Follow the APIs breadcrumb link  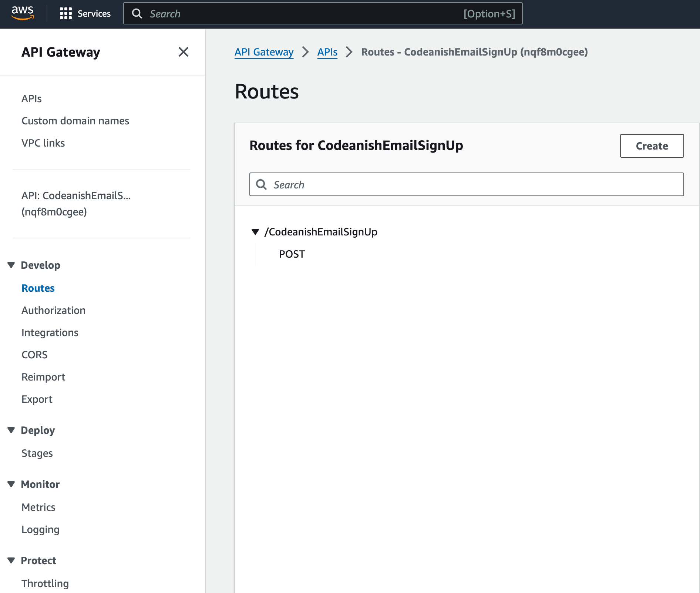coord(327,52)
